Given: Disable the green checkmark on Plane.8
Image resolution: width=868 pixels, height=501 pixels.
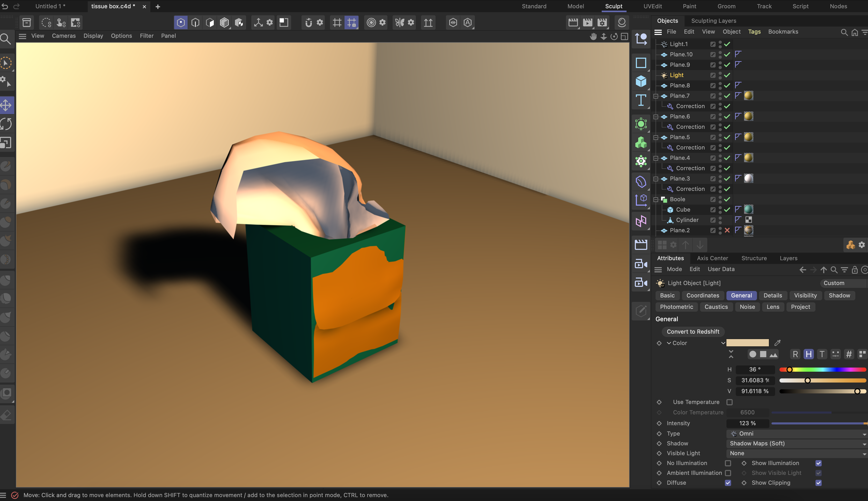Looking at the screenshot, I should pos(727,85).
